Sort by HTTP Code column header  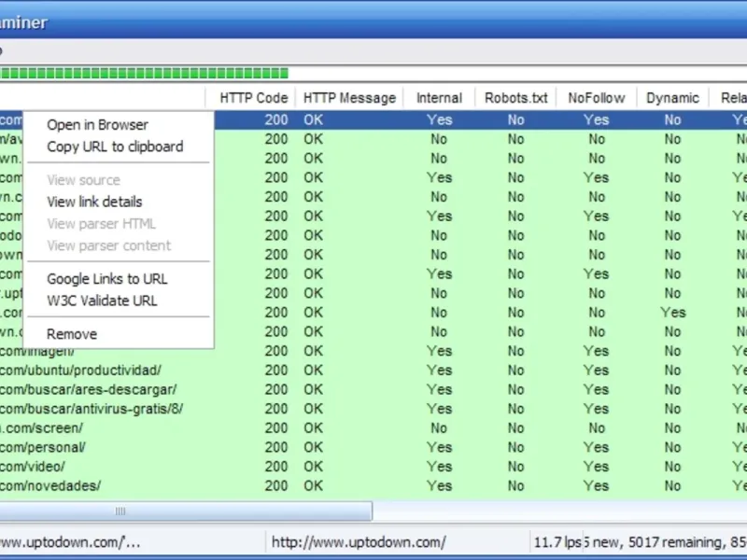click(251, 98)
